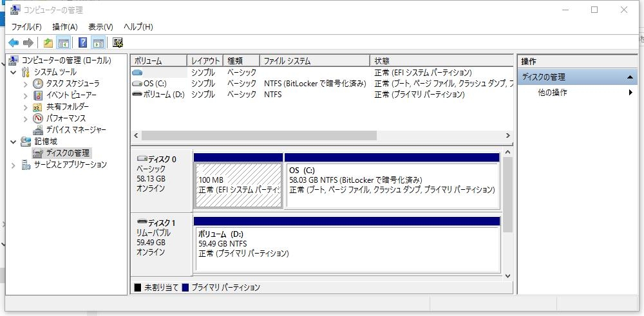644x316 pixels.
Task: Click the 共有フォルダー icon in tree
Action: [38, 107]
